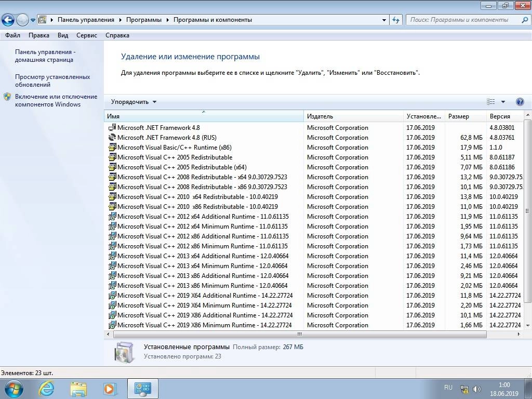Click Панель управления breadcrumb segment

86,20
